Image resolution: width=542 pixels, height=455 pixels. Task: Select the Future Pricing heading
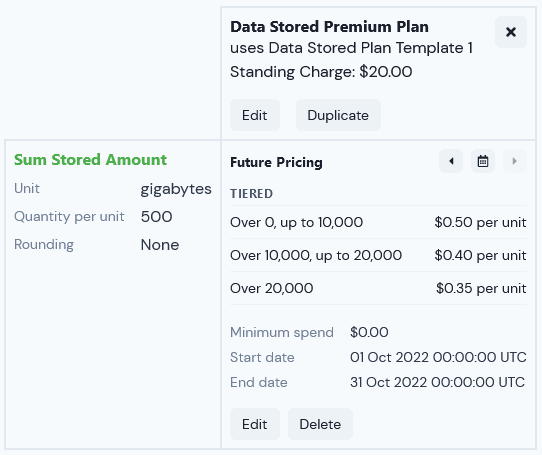(276, 162)
